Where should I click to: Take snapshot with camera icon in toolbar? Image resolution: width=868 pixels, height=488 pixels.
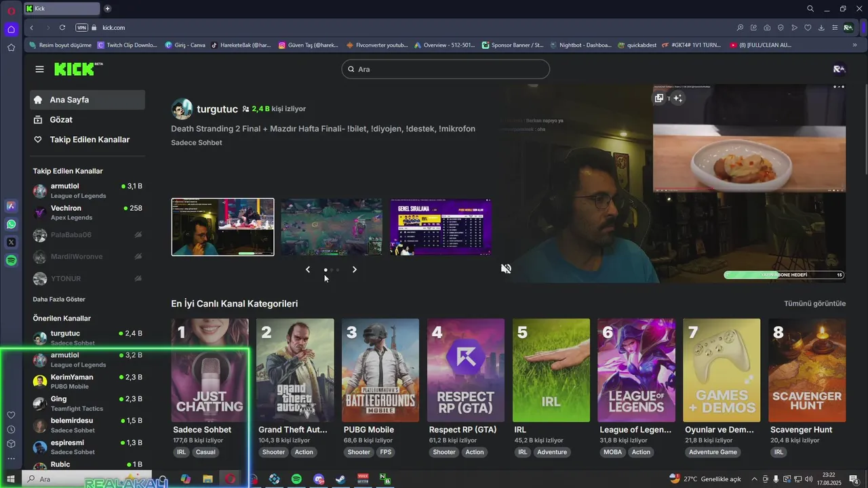click(x=767, y=28)
